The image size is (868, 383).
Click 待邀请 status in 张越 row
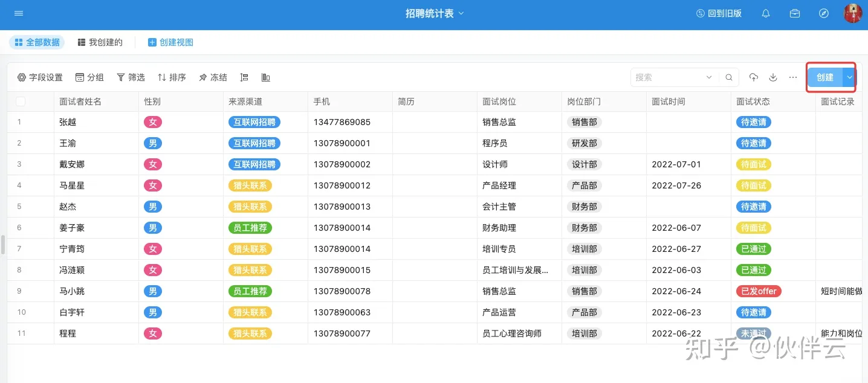pos(754,122)
